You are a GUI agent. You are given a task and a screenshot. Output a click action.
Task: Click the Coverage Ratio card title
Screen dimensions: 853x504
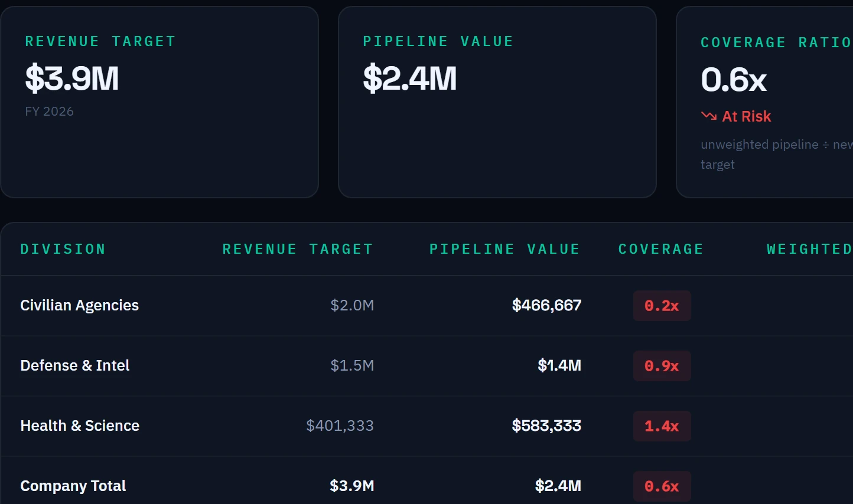pyautogui.click(x=776, y=42)
